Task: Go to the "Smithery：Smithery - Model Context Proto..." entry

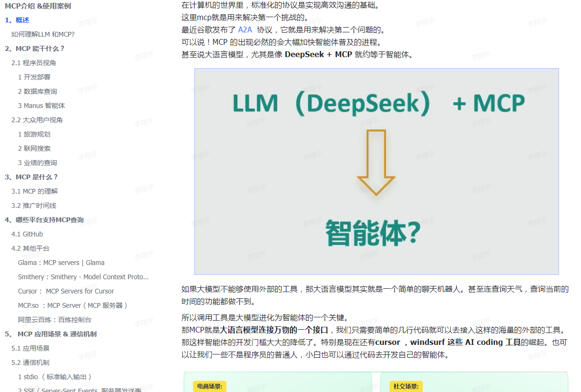Action: [x=83, y=277]
